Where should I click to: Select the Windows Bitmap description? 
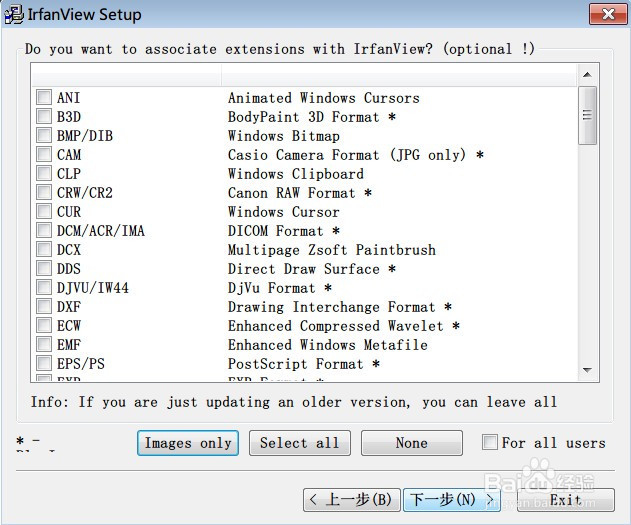point(284,136)
